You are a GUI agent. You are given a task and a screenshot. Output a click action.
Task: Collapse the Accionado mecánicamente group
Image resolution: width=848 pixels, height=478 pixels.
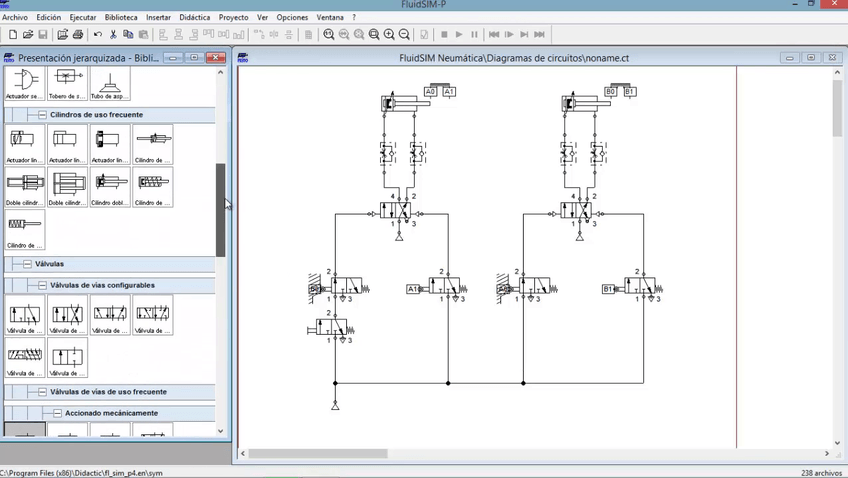(57, 413)
